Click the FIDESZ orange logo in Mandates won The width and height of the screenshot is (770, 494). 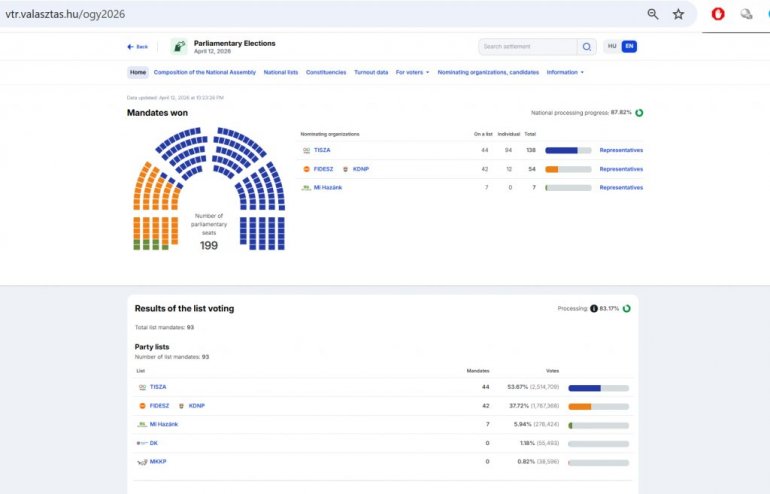[x=306, y=169]
